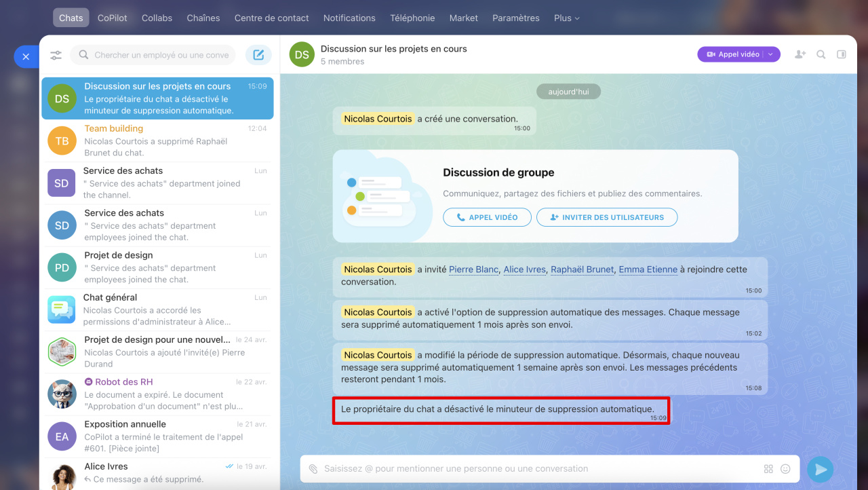This screenshot has height=490, width=868.
Task: Open the apps grid icon in message box
Action: [x=768, y=469]
